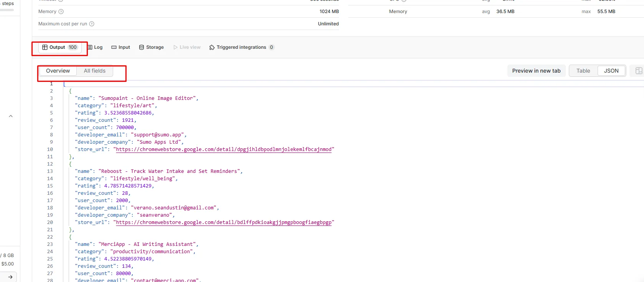This screenshot has height=282, width=644.
Task: Click Preview in new tab button
Action: click(536, 71)
